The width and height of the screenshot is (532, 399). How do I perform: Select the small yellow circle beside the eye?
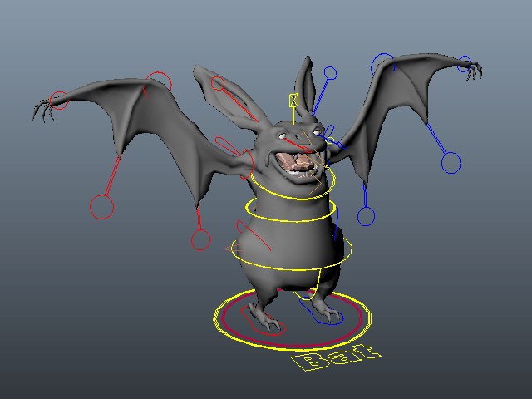click(x=331, y=140)
